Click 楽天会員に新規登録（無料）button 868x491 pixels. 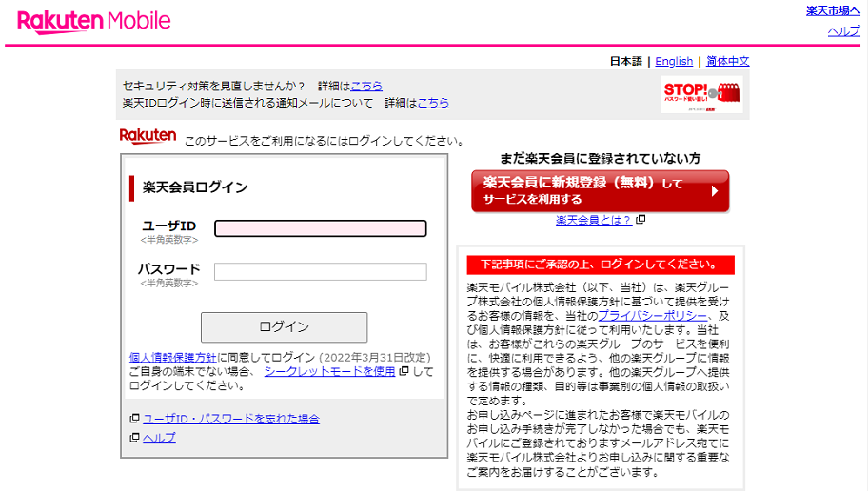coord(600,191)
